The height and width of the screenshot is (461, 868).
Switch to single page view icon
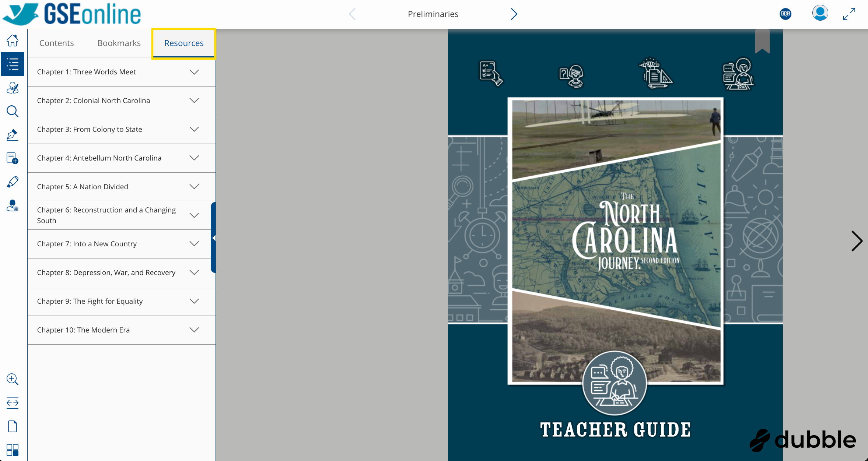[13, 426]
